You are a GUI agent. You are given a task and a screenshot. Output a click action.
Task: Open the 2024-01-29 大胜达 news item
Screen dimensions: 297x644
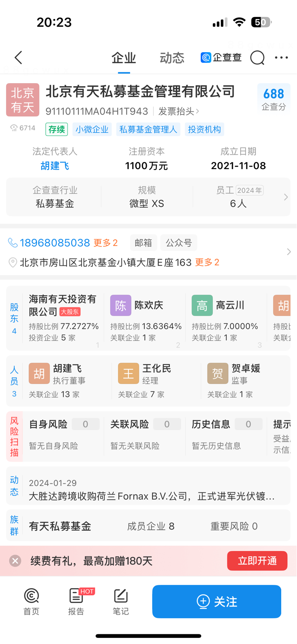[x=152, y=490]
